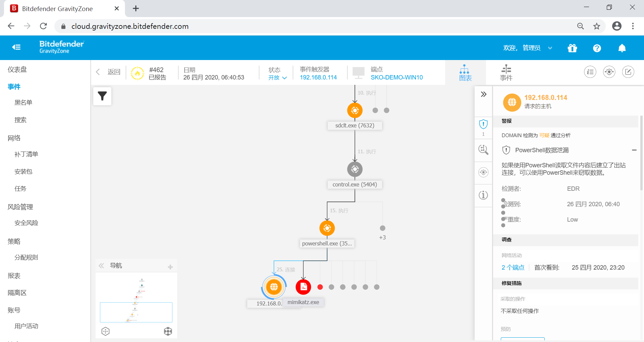This screenshot has width=644, height=342.
Task: Open the notifications bell
Action: 622,48
